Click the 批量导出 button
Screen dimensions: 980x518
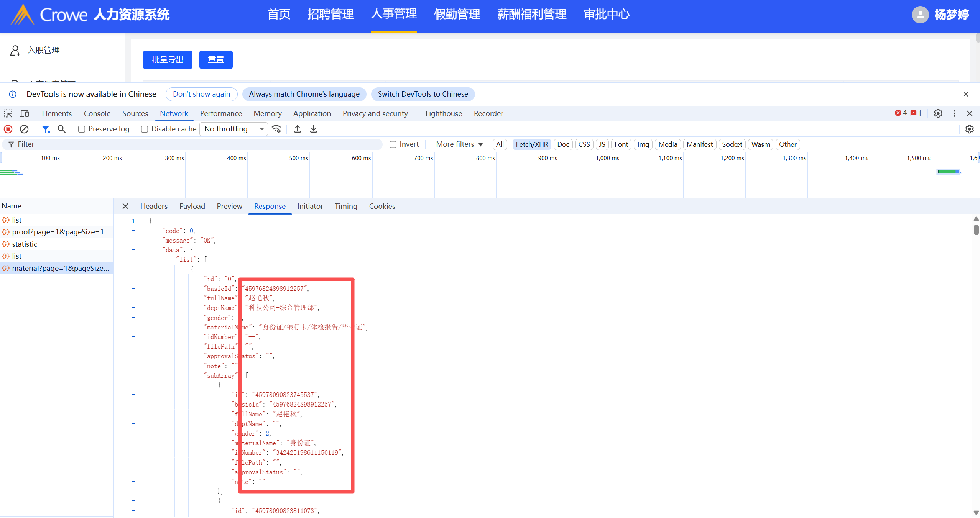click(x=168, y=60)
